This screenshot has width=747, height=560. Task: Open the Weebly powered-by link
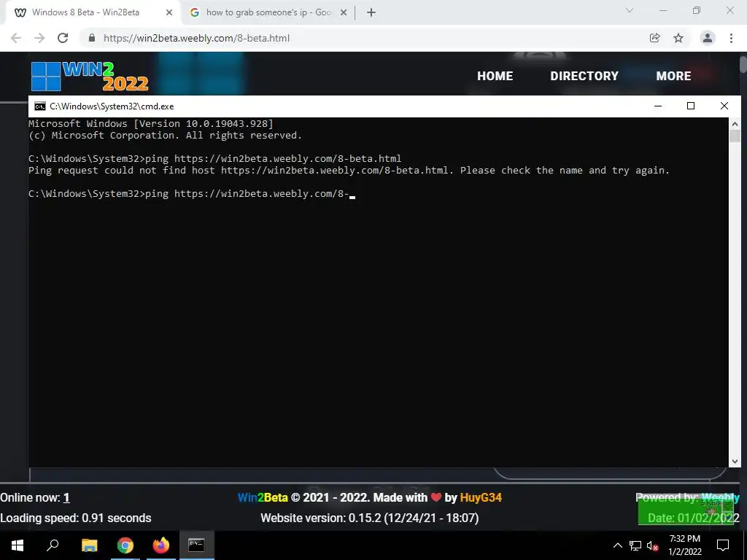click(x=720, y=497)
